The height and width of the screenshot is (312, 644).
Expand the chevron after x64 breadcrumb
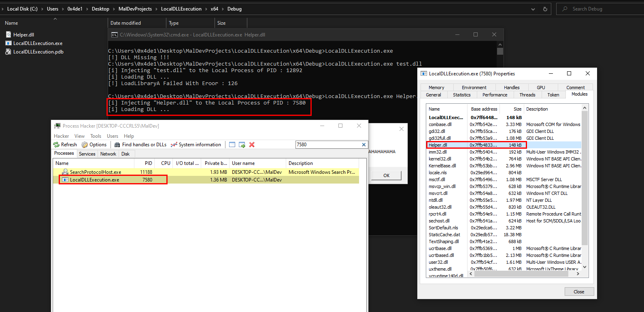[223, 9]
